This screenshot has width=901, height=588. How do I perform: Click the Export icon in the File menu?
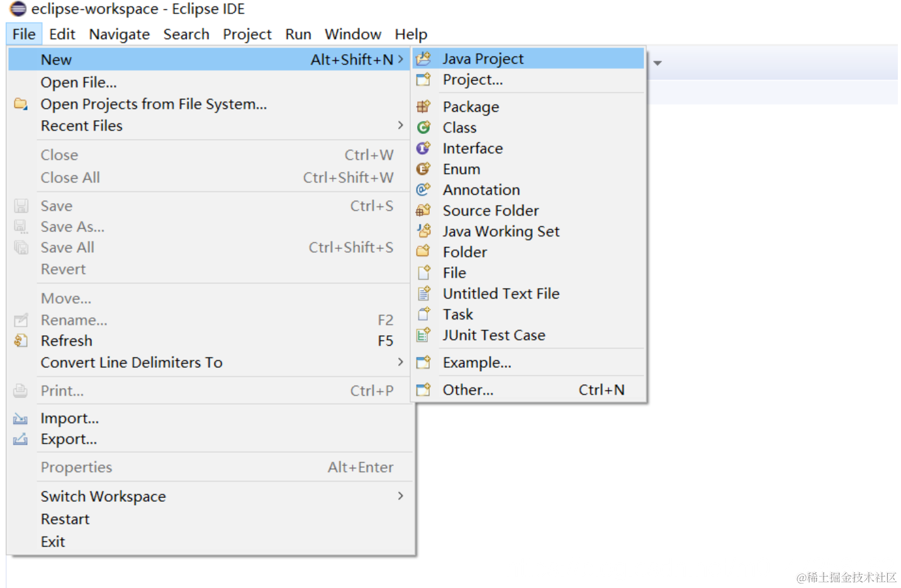click(21, 439)
